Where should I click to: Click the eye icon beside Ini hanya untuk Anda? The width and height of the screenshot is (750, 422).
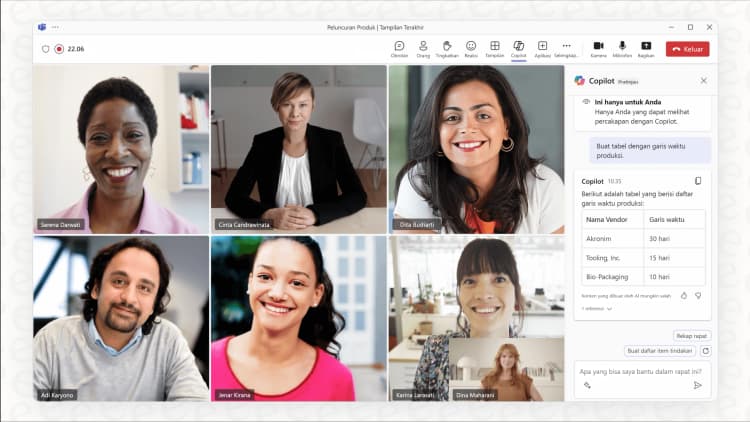pyautogui.click(x=586, y=102)
